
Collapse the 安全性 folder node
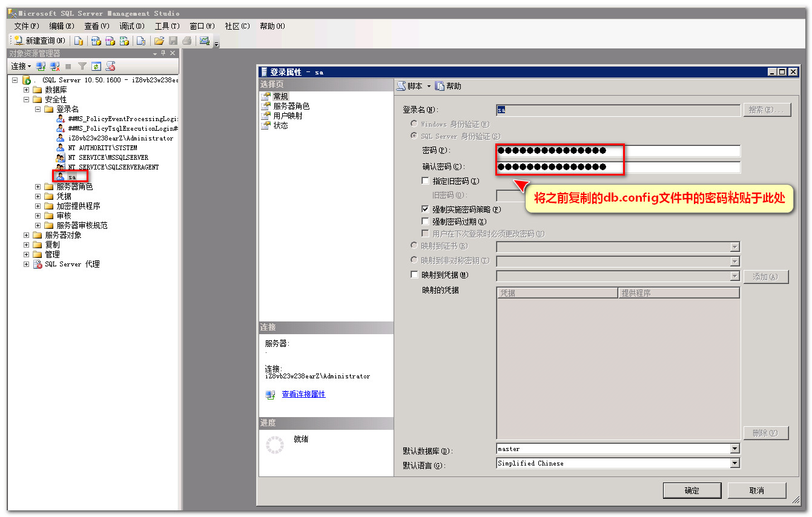26,99
